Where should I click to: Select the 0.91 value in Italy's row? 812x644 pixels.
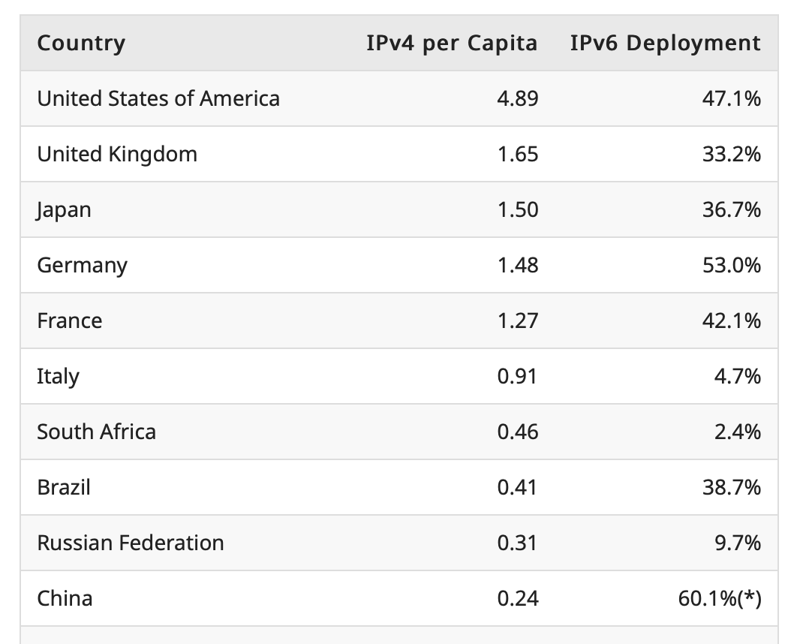tap(518, 376)
